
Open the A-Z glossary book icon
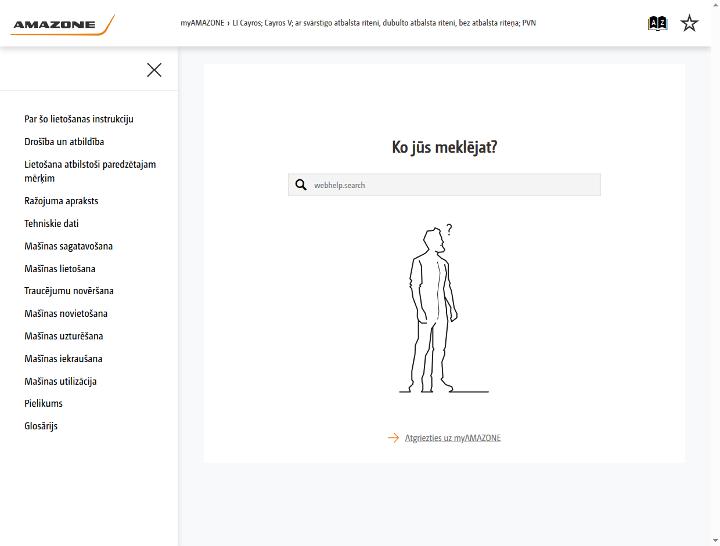pos(657,23)
